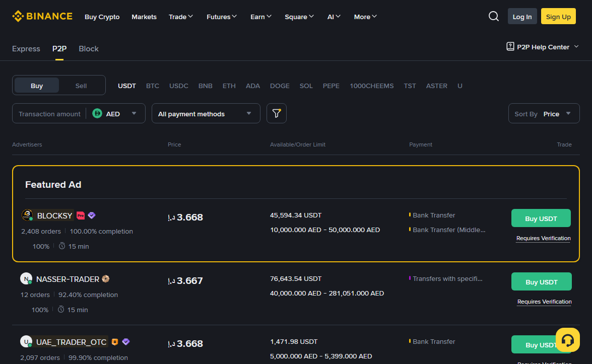Select ASTER coin tab

436,86
